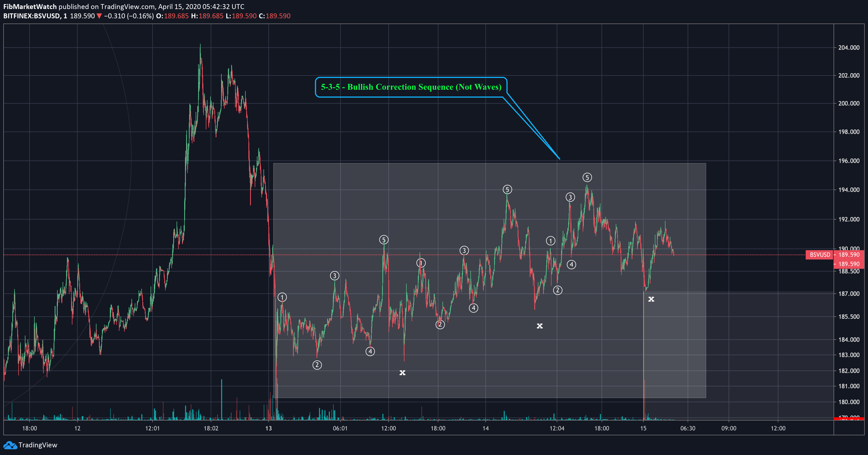Image resolution: width=868 pixels, height=455 pixels.
Task: Click the −0.310 (−0.16%) change text
Action: 129,16
